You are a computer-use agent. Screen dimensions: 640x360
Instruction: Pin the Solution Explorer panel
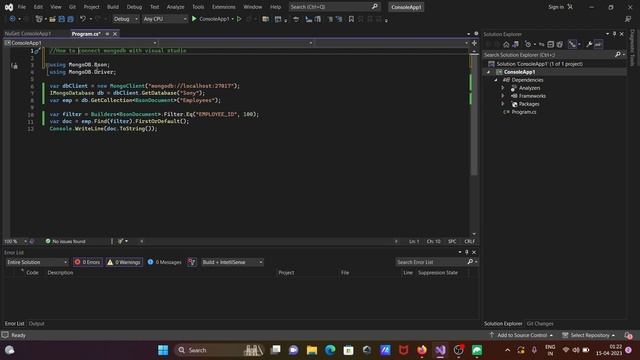tap(614, 34)
